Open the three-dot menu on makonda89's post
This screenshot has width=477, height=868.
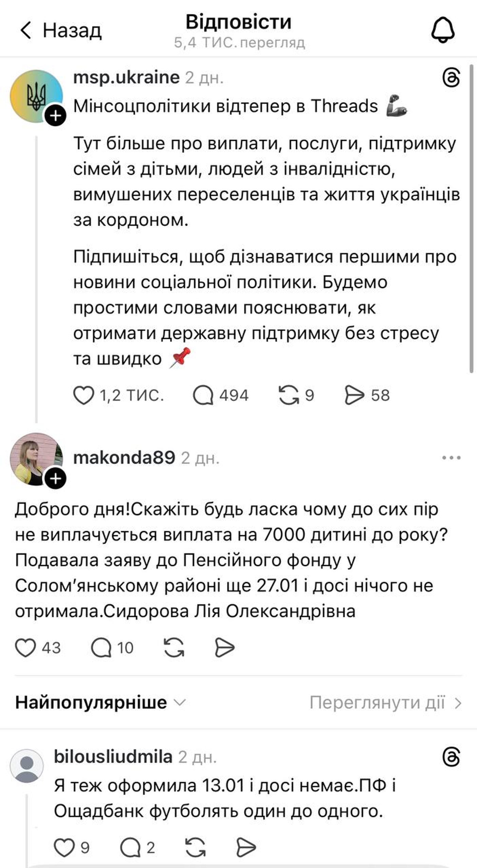pyautogui.click(x=450, y=458)
